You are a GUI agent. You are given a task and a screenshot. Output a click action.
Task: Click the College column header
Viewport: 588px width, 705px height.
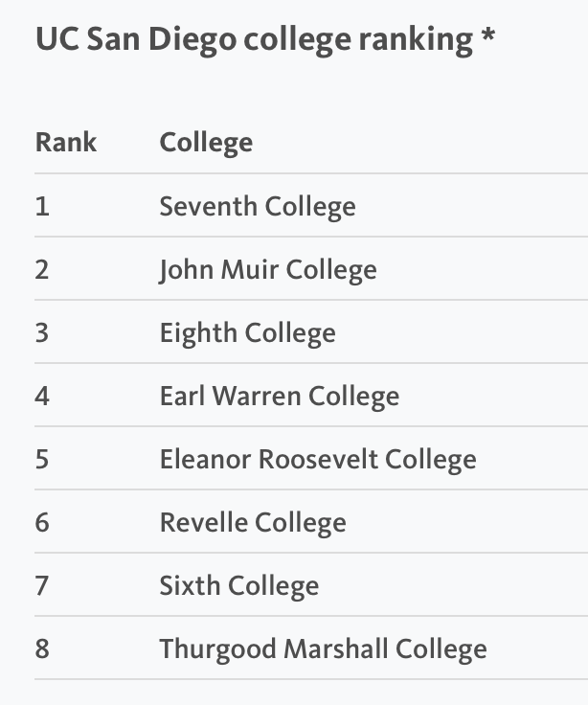tap(206, 144)
